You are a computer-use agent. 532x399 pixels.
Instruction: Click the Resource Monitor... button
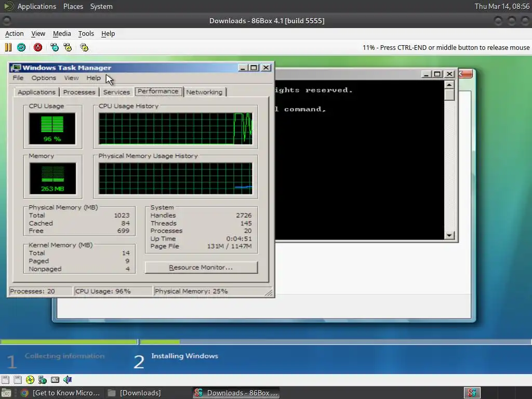click(201, 268)
